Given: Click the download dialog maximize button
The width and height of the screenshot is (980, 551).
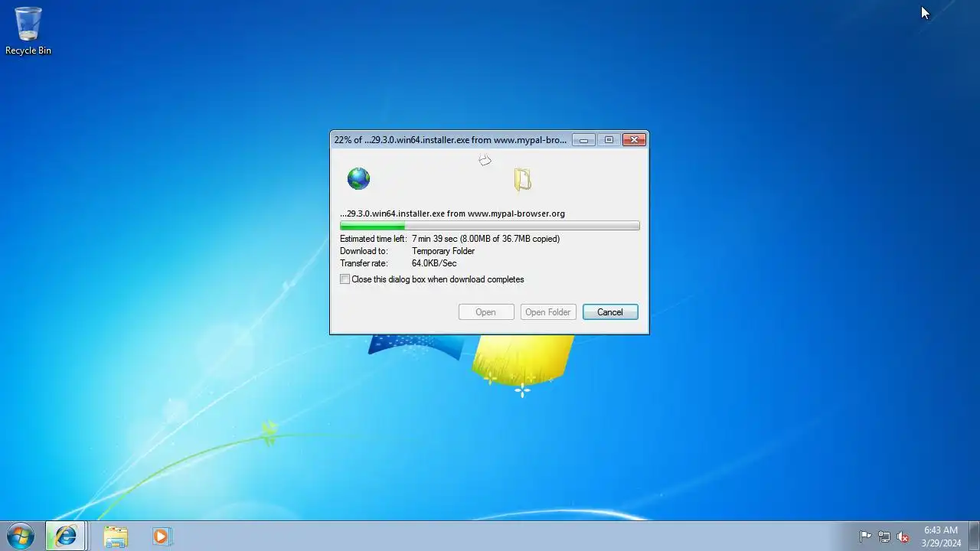Looking at the screenshot, I should [x=609, y=140].
